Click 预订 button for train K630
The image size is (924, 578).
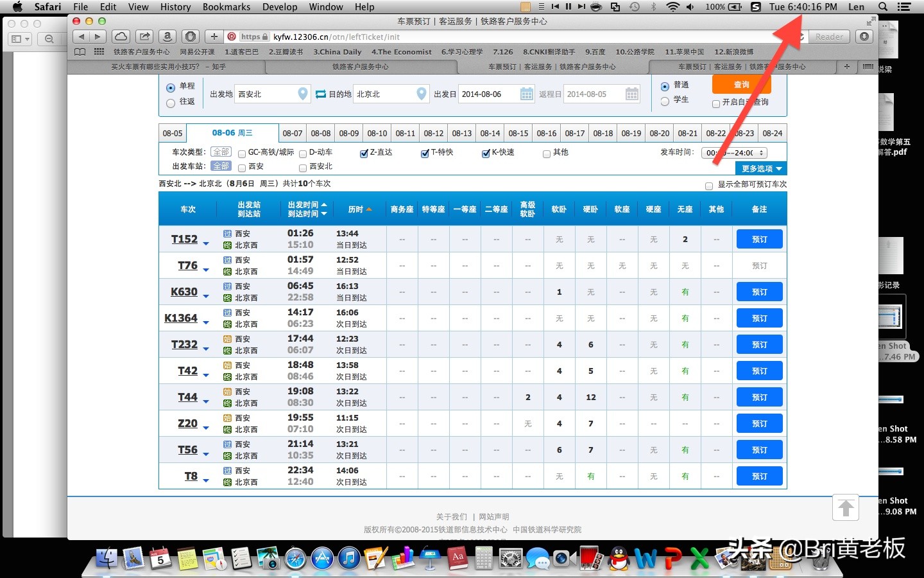coord(759,292)
